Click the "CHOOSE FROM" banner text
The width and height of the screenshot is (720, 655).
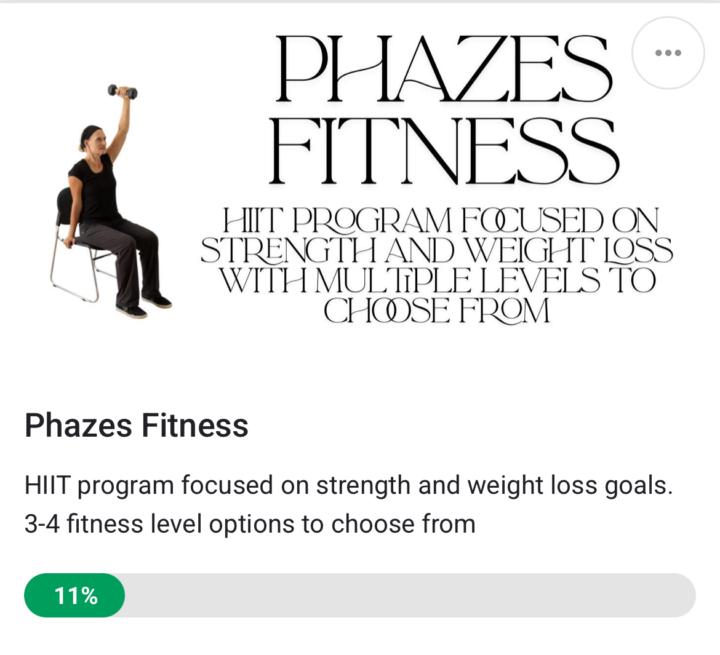point(436,310)
